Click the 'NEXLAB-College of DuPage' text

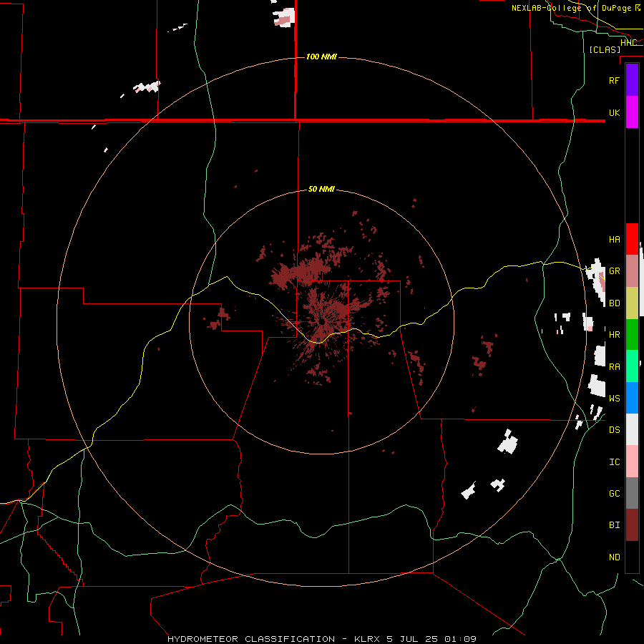click(571, 8)
